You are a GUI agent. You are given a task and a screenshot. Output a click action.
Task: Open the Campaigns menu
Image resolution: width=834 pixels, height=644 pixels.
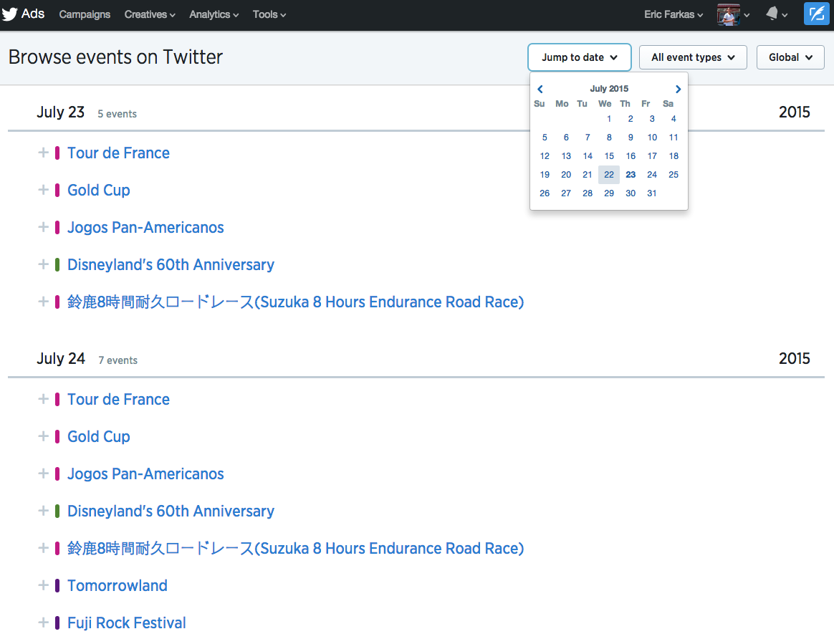coord(85,14)
